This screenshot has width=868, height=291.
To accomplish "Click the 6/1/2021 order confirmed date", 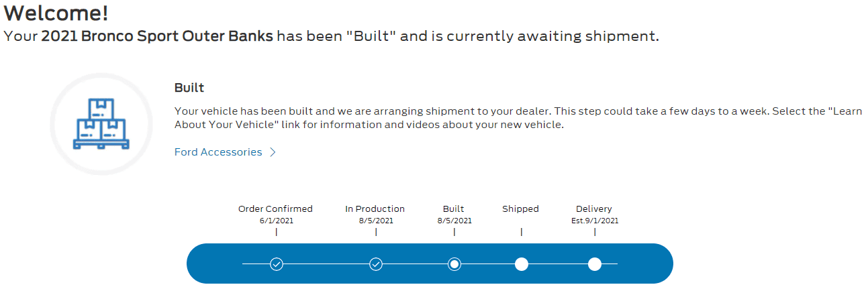I will pyautogui.click(x=276, y=221).
